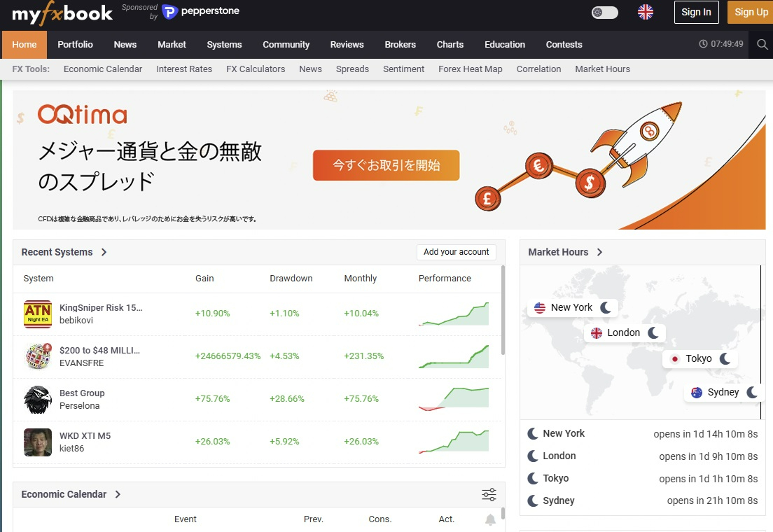Select the Tokyo marker on world map
Image resolution: width=773 pixels, height=532 pixels.
coord(699,358)
